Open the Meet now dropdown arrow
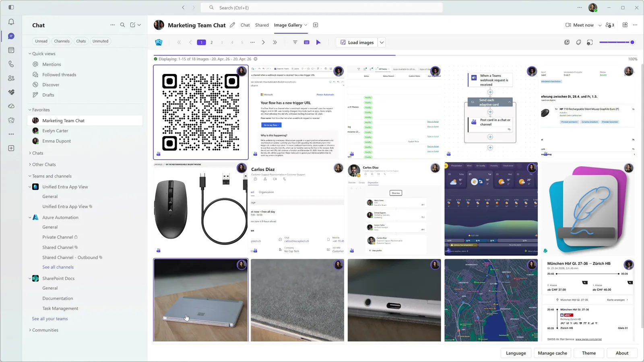This screenshot has height=362, width=644. [600, 25]
